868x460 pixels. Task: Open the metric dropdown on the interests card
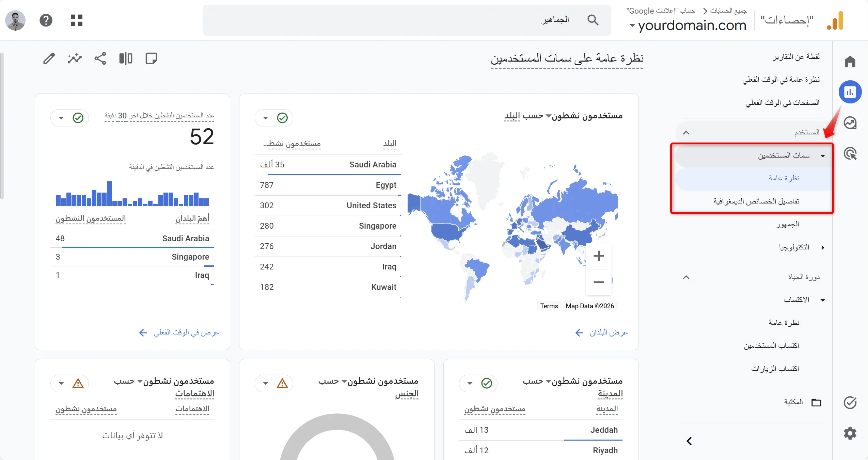click(140, 381)
